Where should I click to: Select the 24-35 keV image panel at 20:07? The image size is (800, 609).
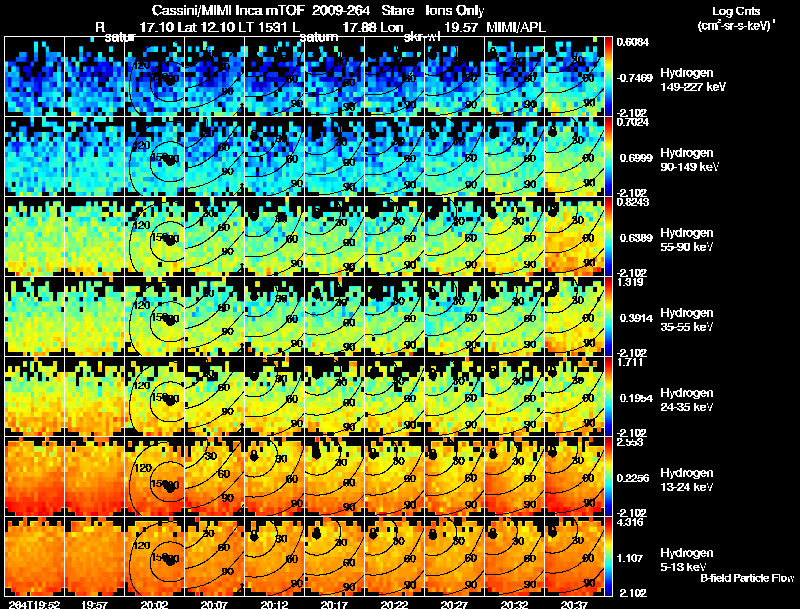tap(214, 397)
